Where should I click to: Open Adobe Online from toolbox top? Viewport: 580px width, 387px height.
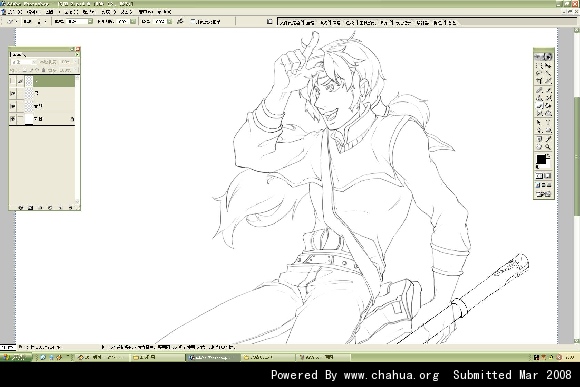tap(543, 57)
